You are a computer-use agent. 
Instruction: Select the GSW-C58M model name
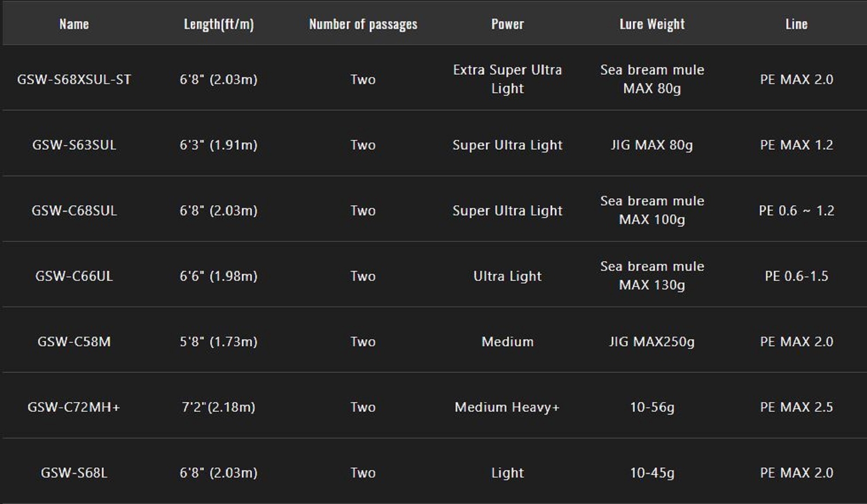point(74,341)
